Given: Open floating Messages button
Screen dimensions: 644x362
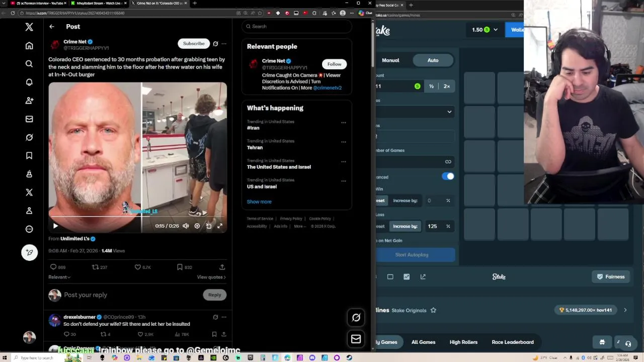Looking at the screenshot, I should tap(356, 339).
